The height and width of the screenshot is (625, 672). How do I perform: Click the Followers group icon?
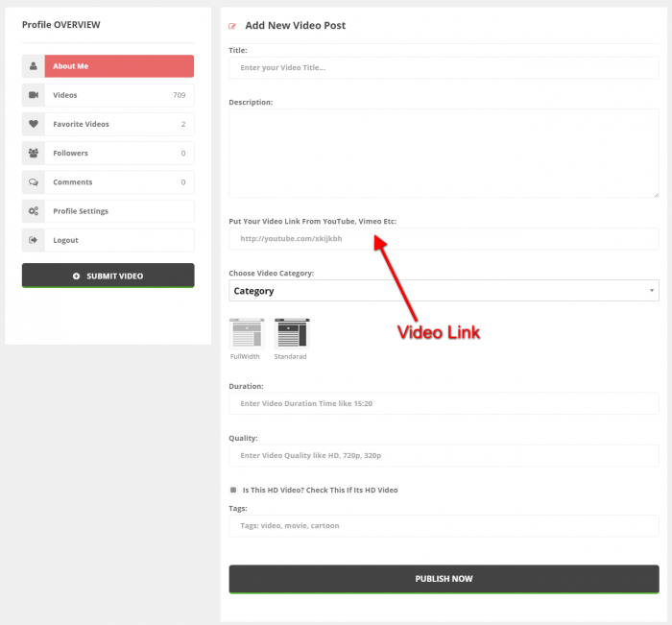[x=34, y=153]
